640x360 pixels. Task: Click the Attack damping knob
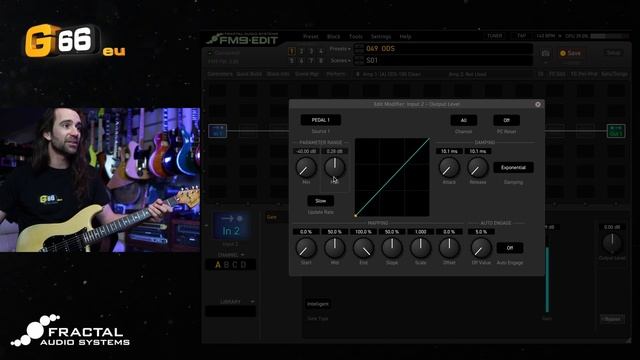point(449,167)
